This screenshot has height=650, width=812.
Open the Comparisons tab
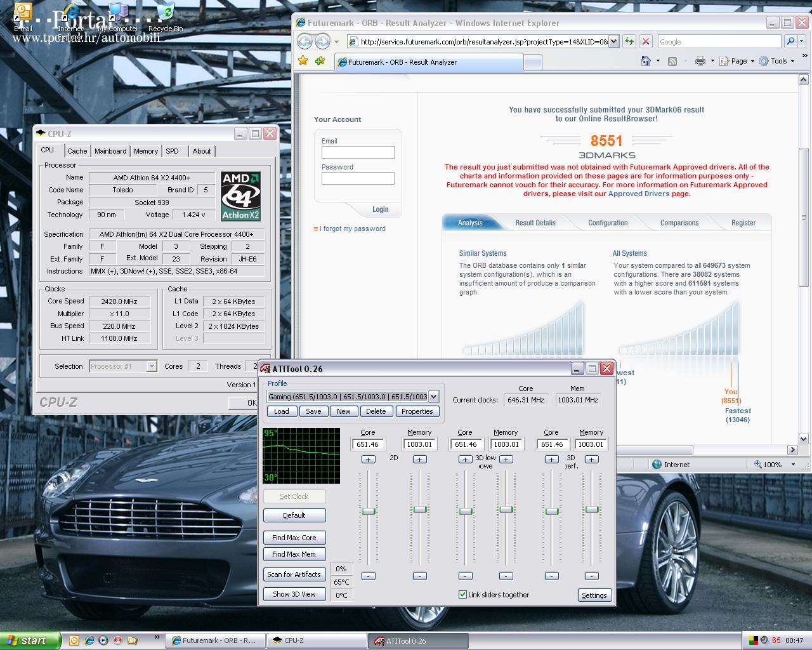tap(679, 223)
